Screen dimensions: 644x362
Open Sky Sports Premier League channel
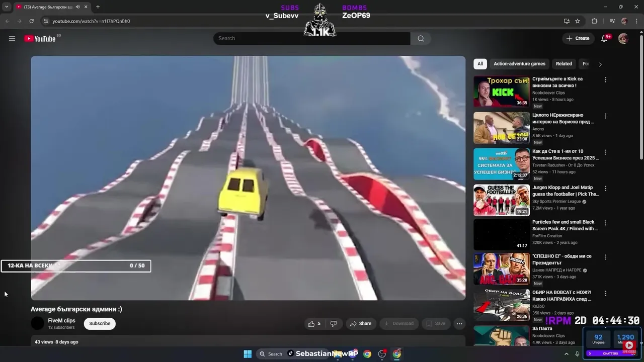556,202
